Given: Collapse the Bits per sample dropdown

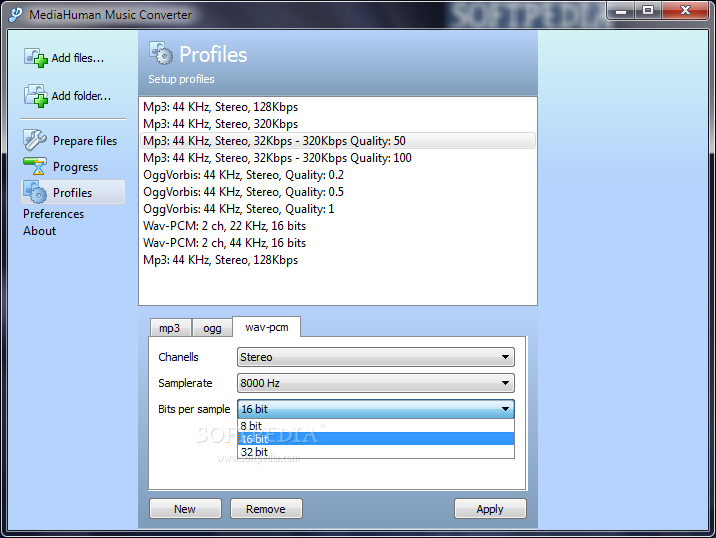Looking at the screenshot, I should pyautogui.click(x=376, y=409).
